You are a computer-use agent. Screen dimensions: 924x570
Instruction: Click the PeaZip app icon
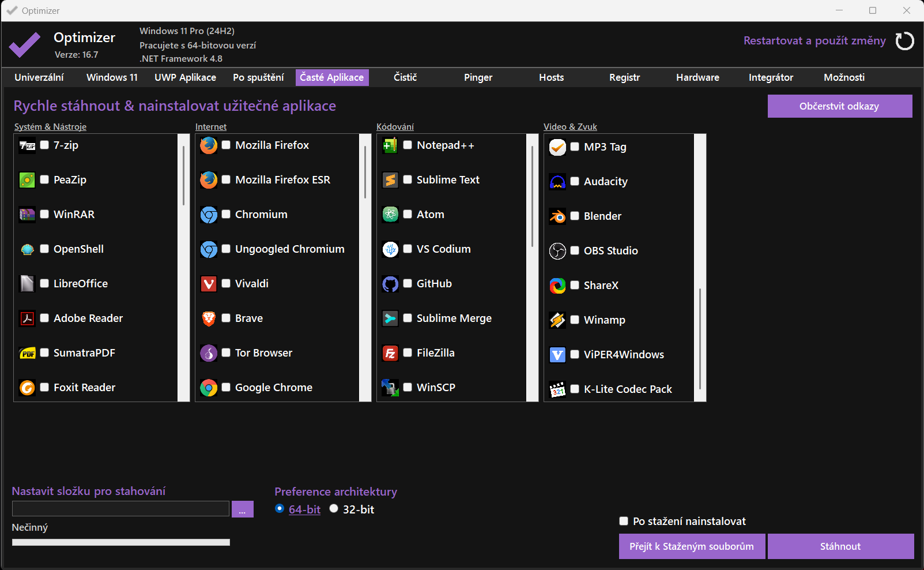[27, 180]
